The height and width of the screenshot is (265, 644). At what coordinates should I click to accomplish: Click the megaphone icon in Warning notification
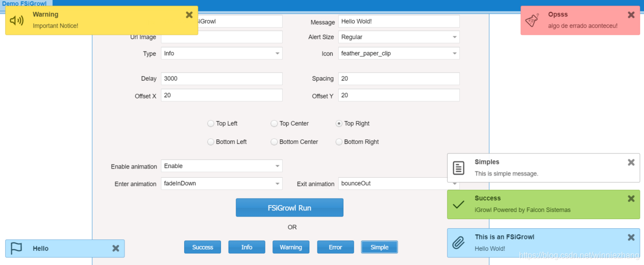click(17, 20)
